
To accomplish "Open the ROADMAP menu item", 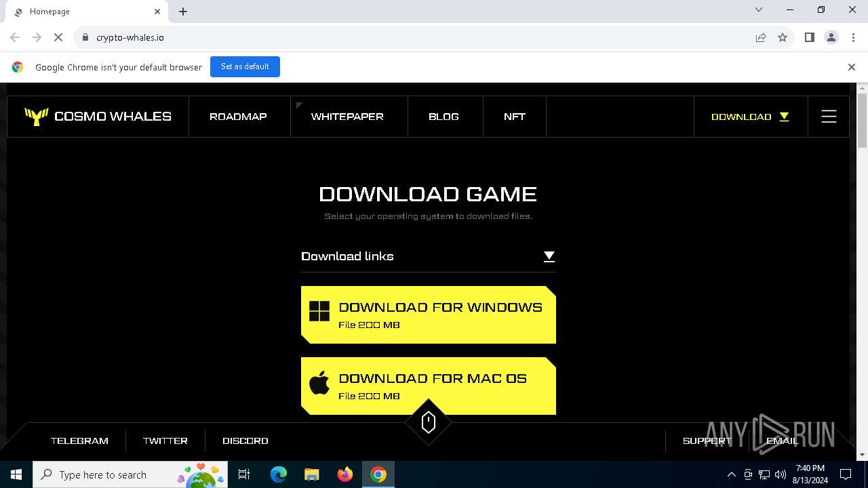I will tap(238, 117).
